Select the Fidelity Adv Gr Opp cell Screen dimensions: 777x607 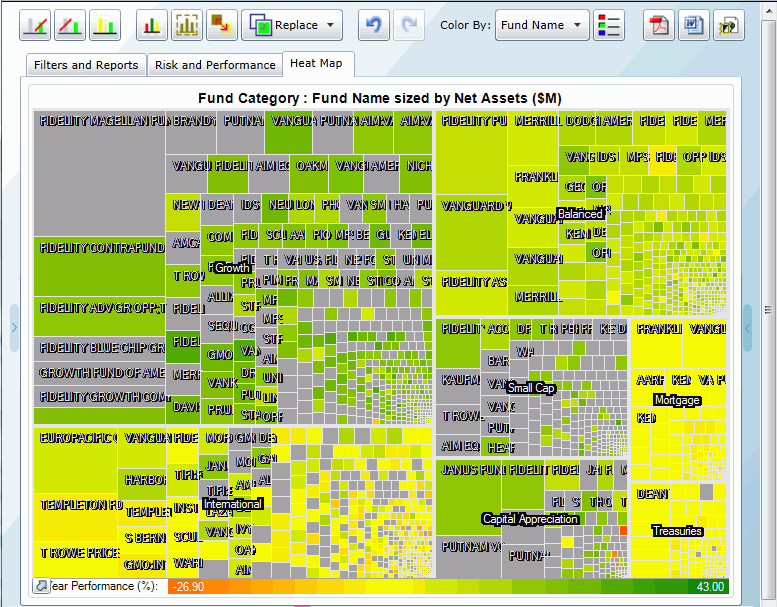pyautogui.click(x=100, y=317)
